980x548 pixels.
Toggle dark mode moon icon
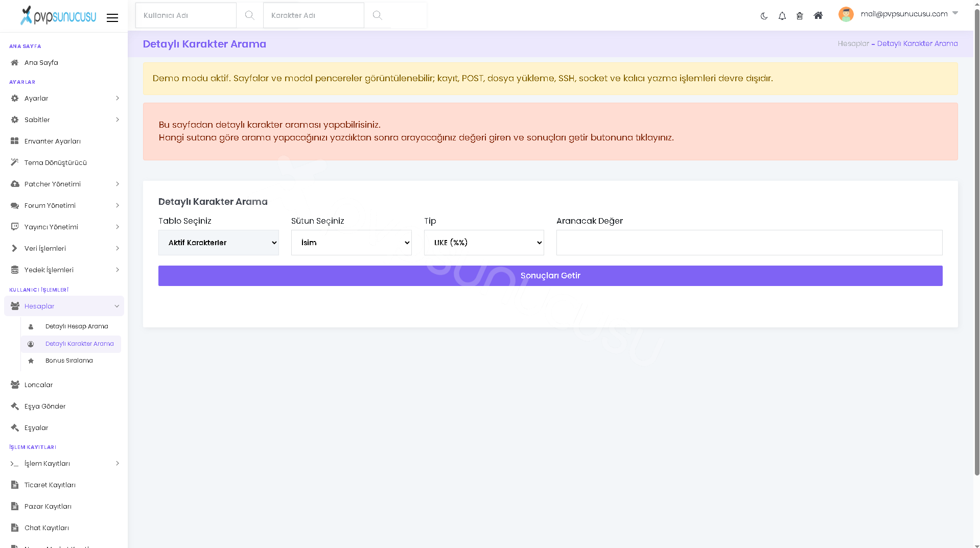[x=764, y=16]
